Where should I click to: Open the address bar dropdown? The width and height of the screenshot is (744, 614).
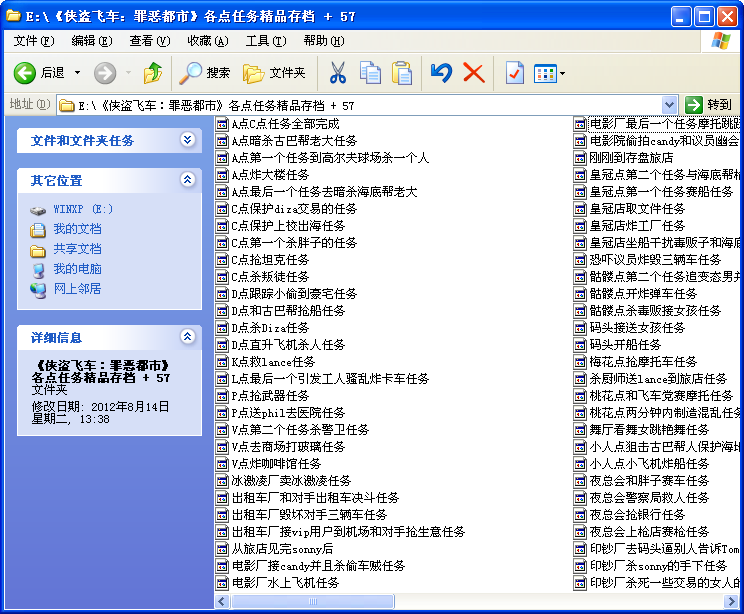[x=669, y=105]
